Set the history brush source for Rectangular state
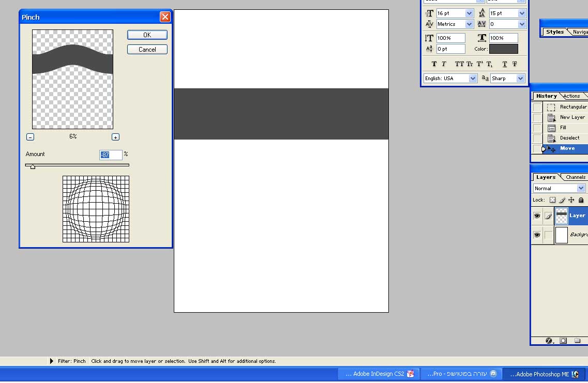The height and width of the screenshot is (383, 588). pos(537,107)
